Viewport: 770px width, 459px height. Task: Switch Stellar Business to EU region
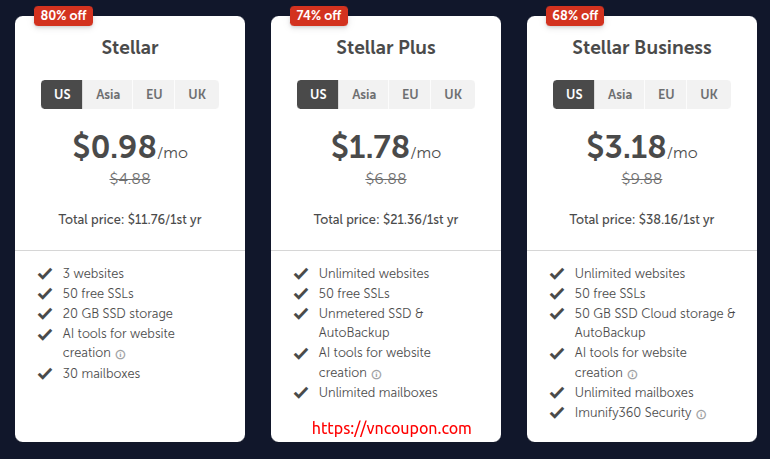click(x=666, y=95)
